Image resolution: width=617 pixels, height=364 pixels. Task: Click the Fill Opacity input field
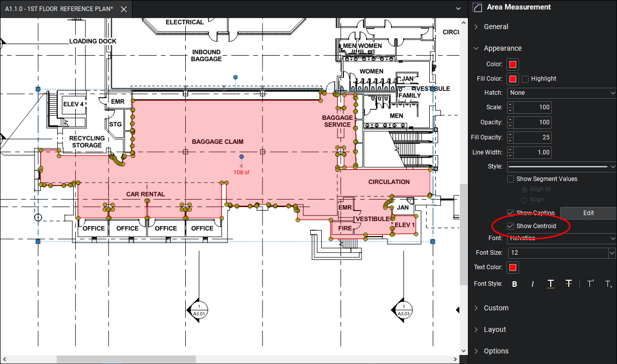coord(533,137)
